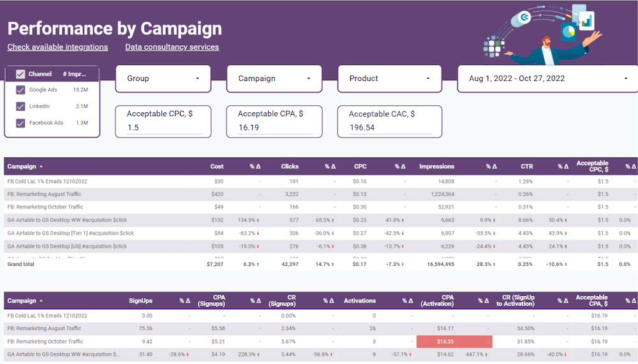
Task: Click the Acceptable CPC input field
Action: 163,127
